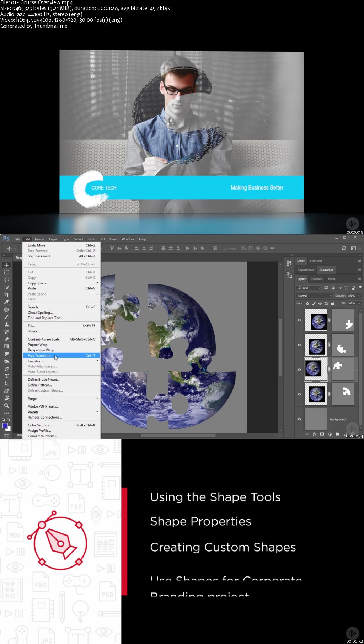The height and width of the screenshot is (644, 364).
Task: Select the Custom Shape tool
Action: (x=6, y=391)
